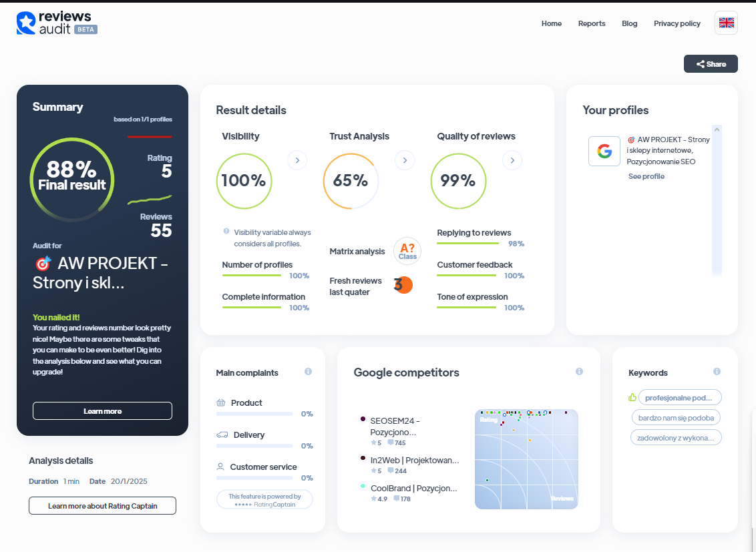
Task: Click the 'You nailed it!' heading
Action: (x=56, y=317)
